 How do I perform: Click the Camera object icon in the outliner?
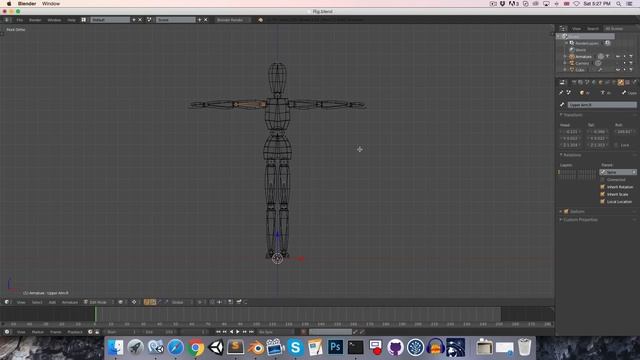(572, 63)
